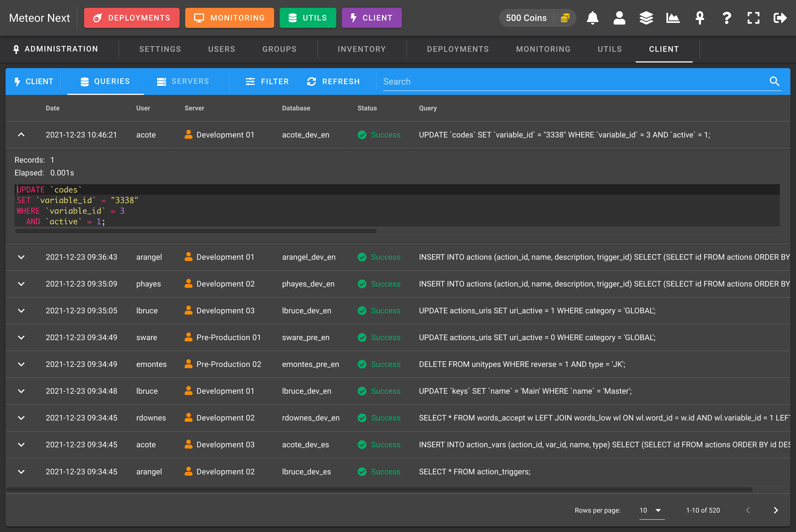This screenshot has height=532, width=796.
Task: Click the Meteor Next logo text
Action: tap(39, 18)
